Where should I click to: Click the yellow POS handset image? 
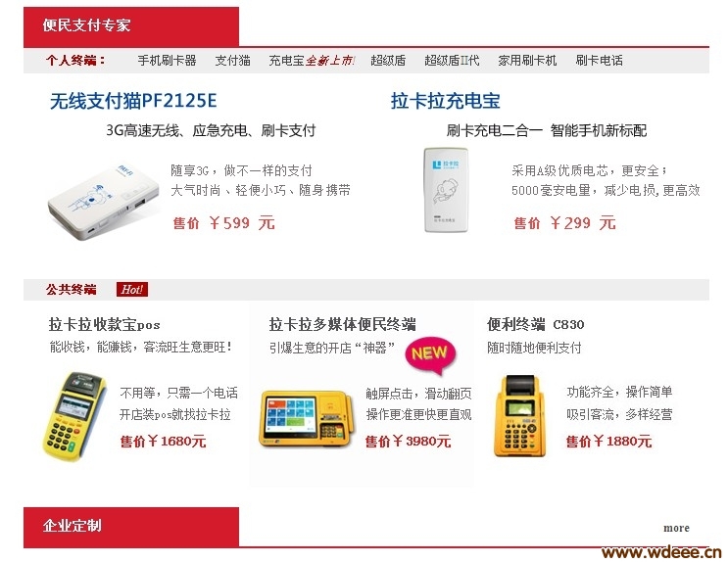(x=74, y=416)
